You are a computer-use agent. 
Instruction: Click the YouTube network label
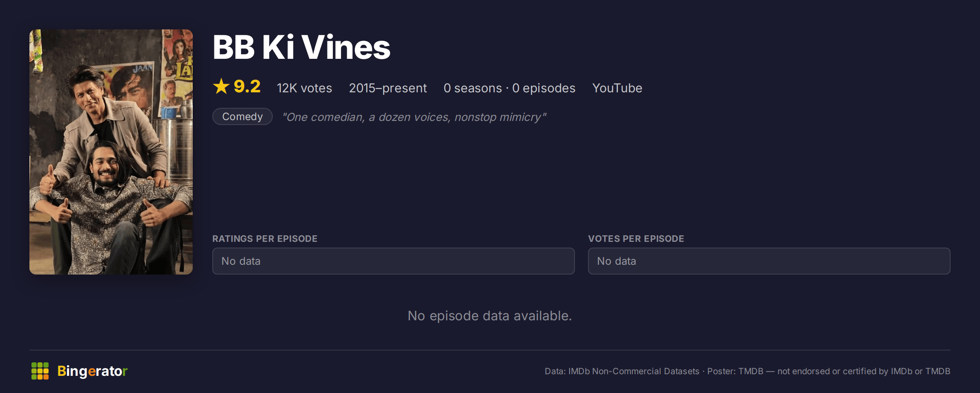617,88
